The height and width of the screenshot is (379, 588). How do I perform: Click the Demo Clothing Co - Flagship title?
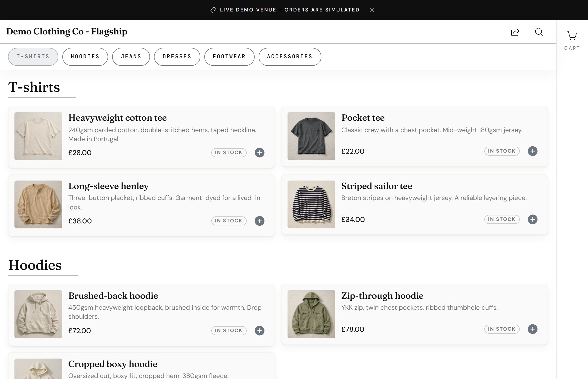pos(67,32)
